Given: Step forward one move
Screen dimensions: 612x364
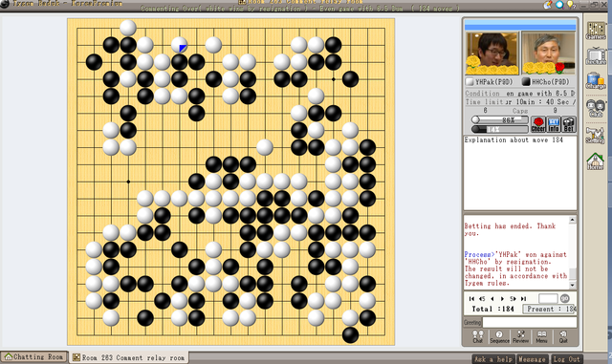Looking at the screenshot, I should 502,298.
